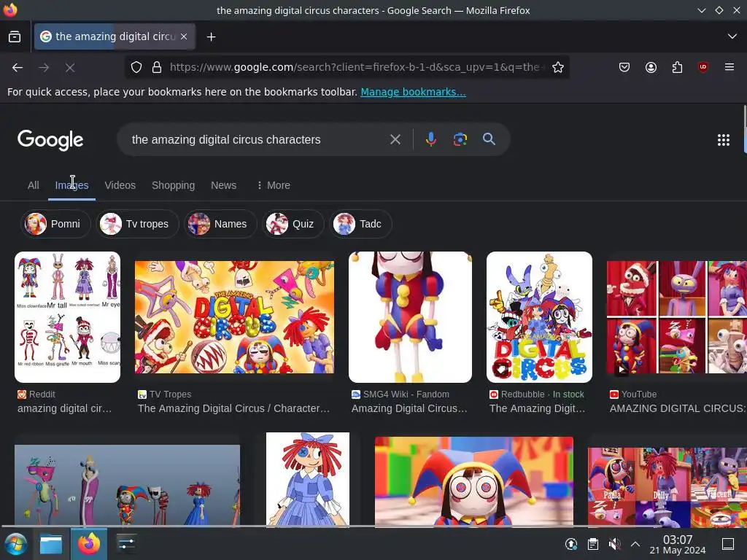Open the file manager from taskbar
Image resolution: width=747 pixels, height=560 pixels.
51,544
